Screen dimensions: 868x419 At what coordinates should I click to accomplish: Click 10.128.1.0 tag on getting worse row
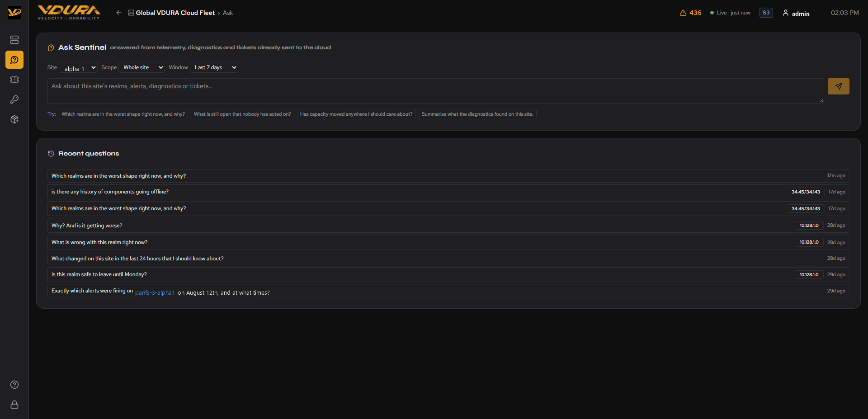tap(809, 226)
